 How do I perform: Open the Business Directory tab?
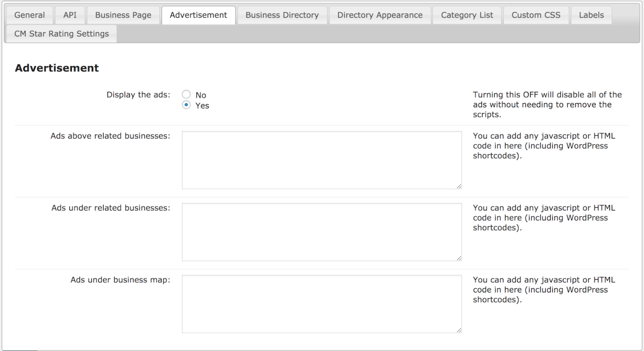[x=282, y=15]
